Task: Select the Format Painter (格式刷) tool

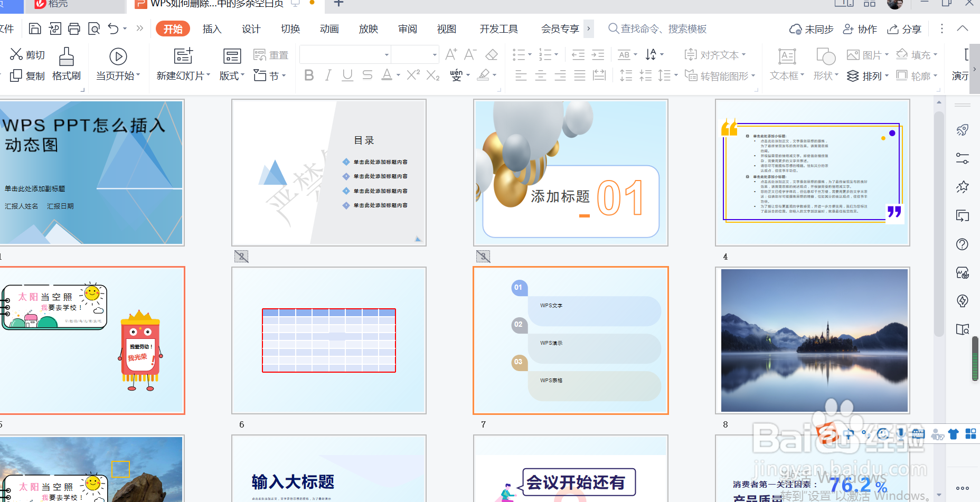Action: (x=67, y=64)
